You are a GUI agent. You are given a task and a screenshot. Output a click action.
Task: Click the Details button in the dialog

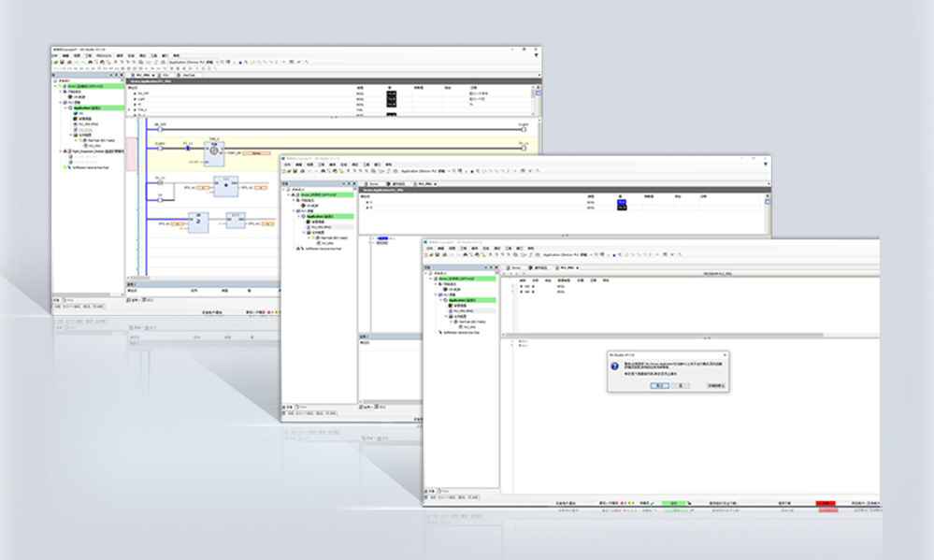click(x=716, y=384)
